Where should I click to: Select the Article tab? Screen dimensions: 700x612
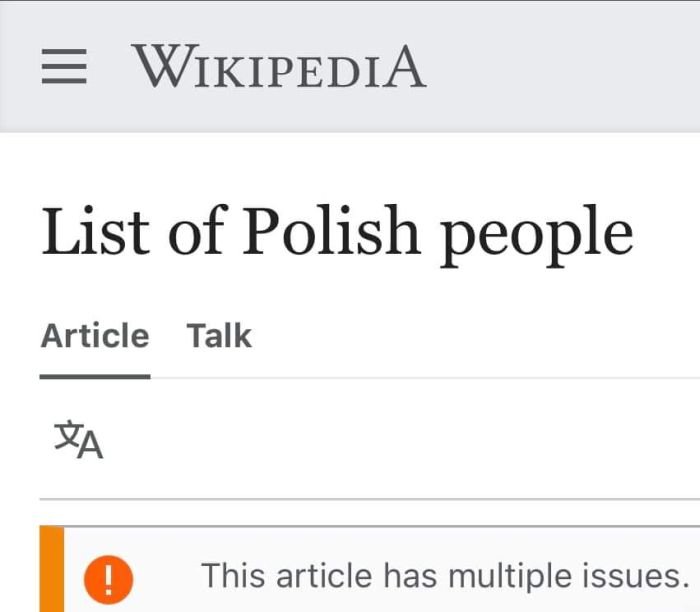click(95, 336)
